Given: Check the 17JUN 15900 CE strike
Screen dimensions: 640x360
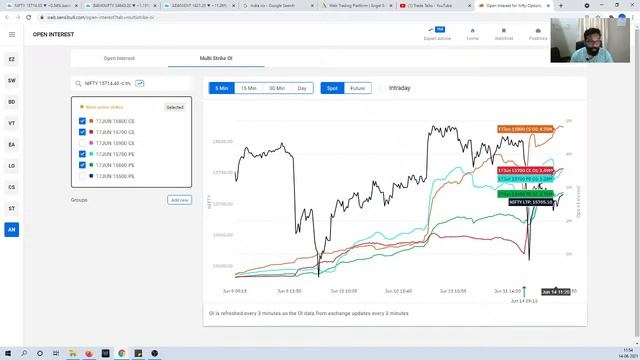Looking at the screenshot, I should pos(82,143).
